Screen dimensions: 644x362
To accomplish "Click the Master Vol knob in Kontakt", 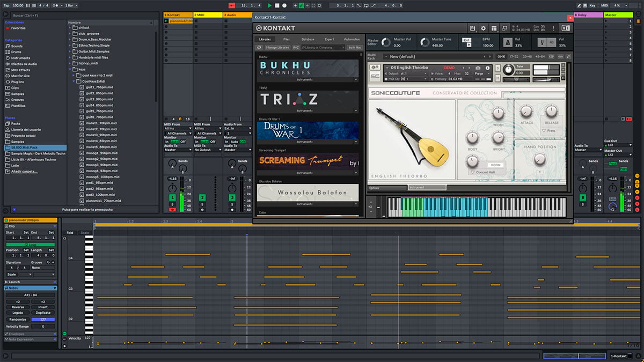I will 385,42.
